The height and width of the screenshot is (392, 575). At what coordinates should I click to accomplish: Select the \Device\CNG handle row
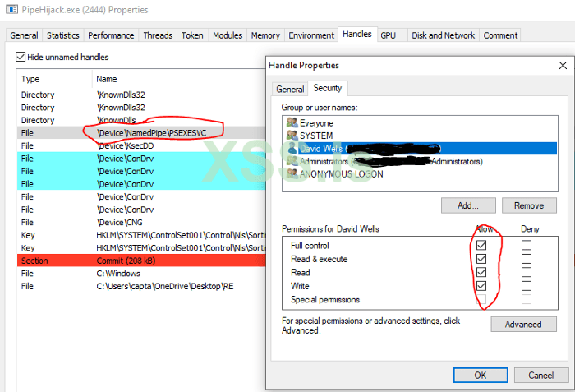(x=141, y=223)
